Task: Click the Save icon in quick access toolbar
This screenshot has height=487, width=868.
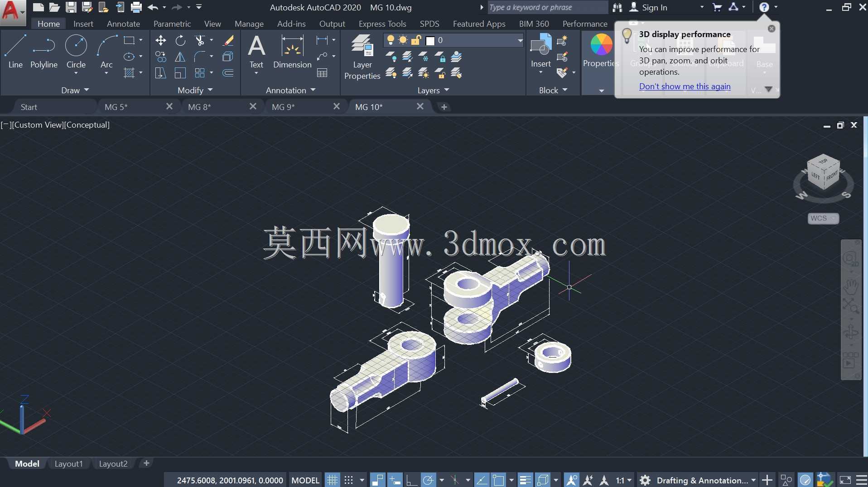Action: tap(71, 7)
